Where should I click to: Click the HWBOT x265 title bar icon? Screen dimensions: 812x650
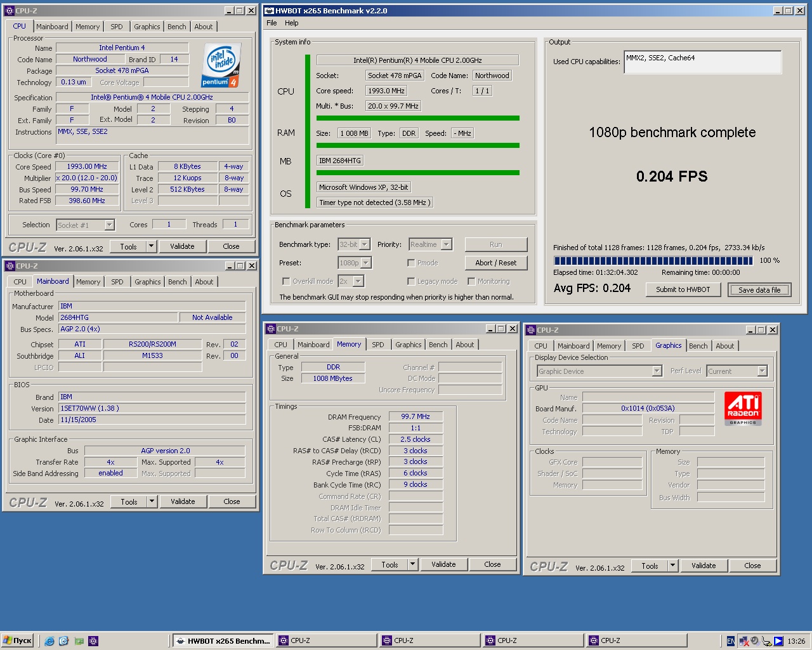click(269, 10)
